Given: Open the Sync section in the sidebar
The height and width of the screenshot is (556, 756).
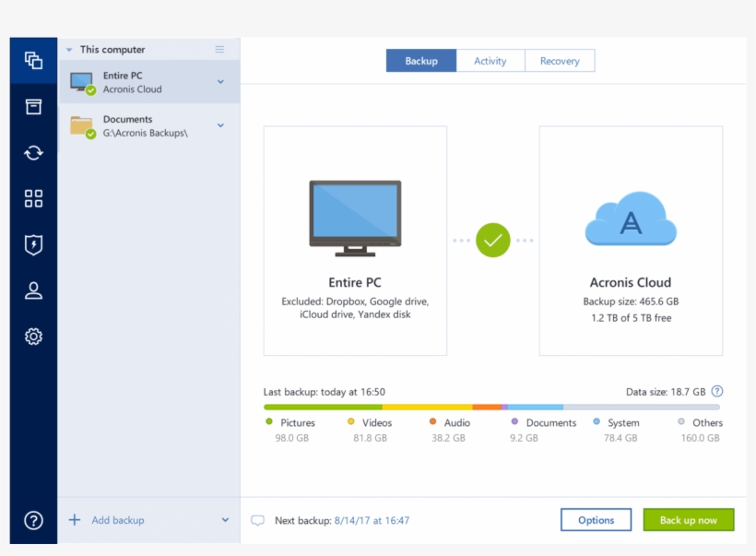Looking at the screenshot, I should 33,152.
